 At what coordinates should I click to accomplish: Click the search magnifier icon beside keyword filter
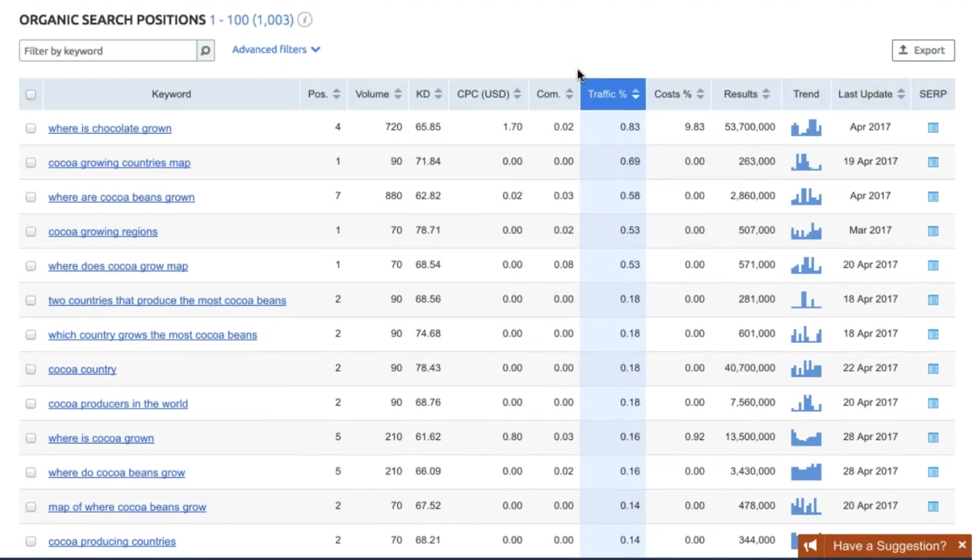(x=205, y=51)
